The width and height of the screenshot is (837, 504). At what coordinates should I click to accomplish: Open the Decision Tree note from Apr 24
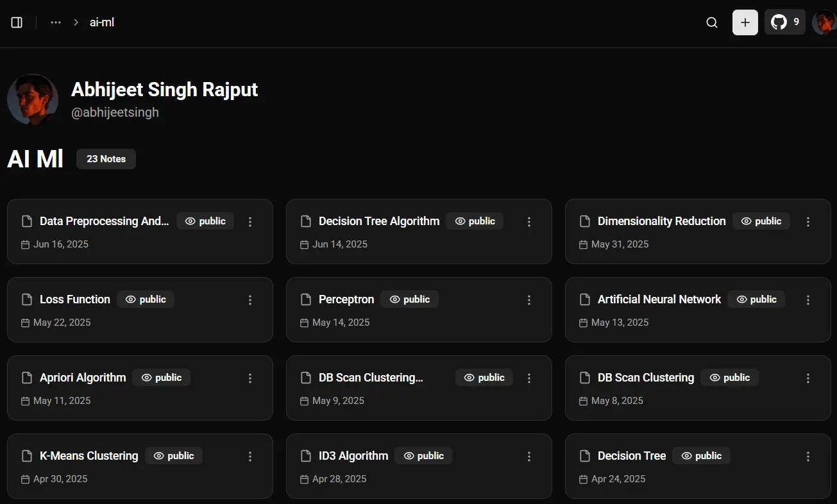632,456
